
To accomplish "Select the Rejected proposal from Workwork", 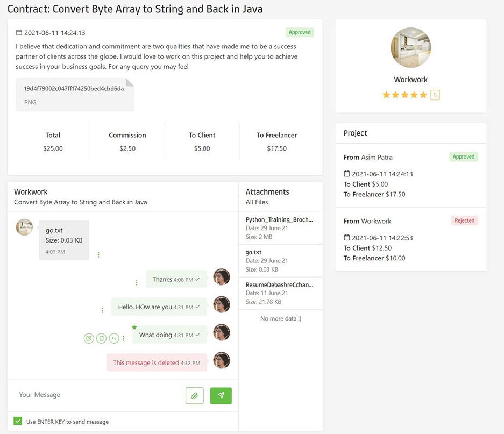I will (x=410, y=239).
